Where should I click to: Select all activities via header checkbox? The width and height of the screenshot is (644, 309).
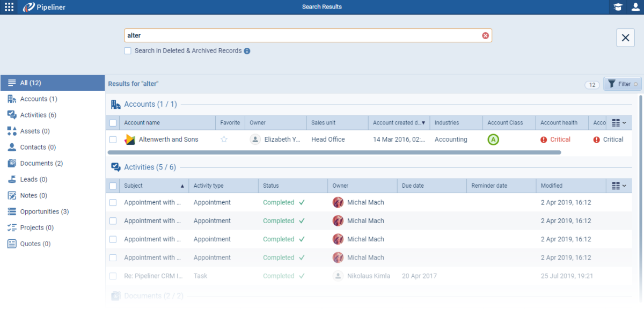pyautogui.click(x=113, y=186)
